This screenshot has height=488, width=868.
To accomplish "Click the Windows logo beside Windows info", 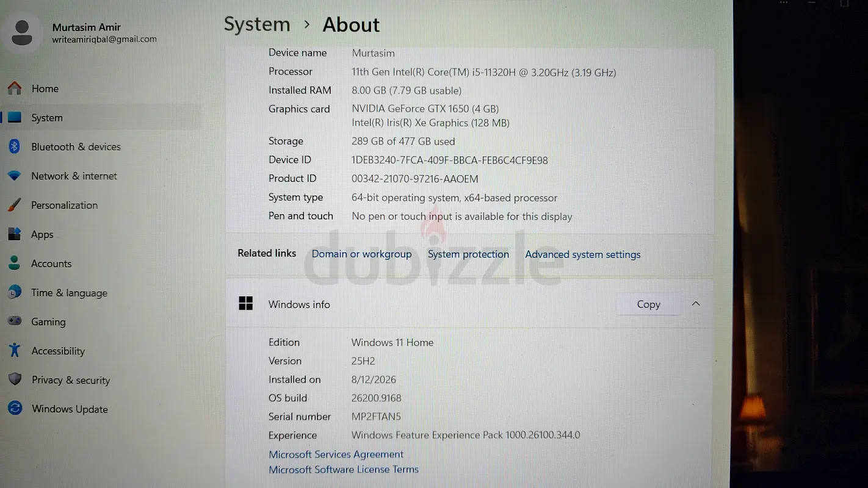I will 246,304.
